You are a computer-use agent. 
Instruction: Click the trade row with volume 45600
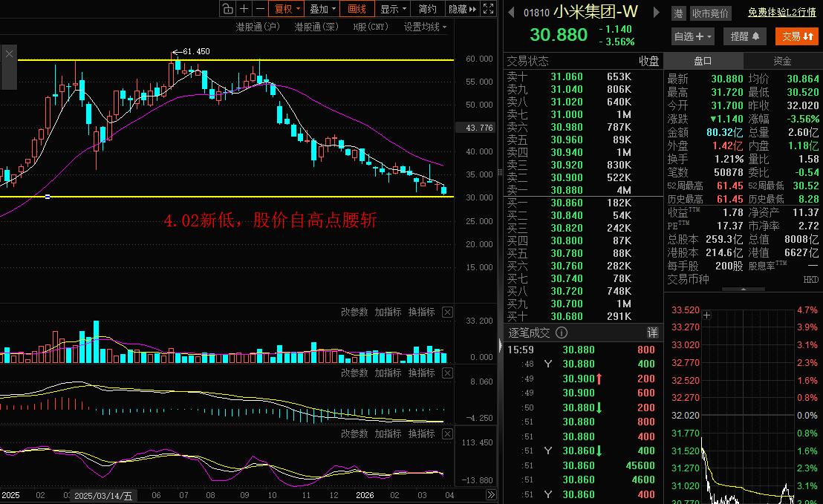click(x=582, y=465)
